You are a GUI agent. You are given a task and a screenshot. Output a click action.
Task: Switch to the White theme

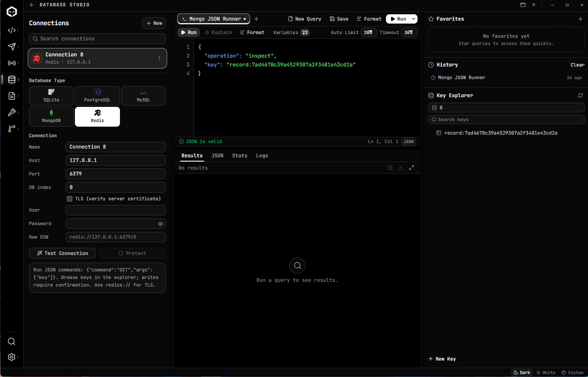pos(546,373)
